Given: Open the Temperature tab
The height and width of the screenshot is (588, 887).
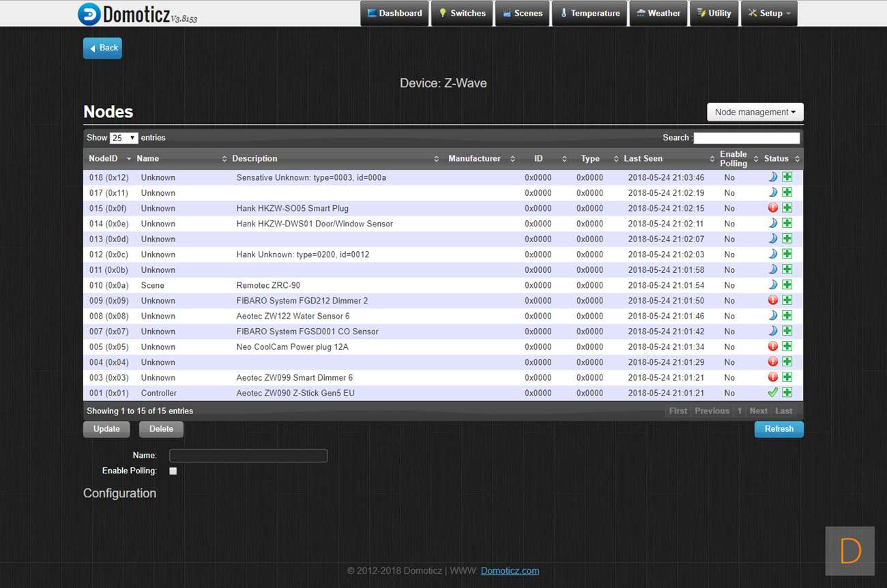Looking at the screenshot, I should click(x=590, y=14).
